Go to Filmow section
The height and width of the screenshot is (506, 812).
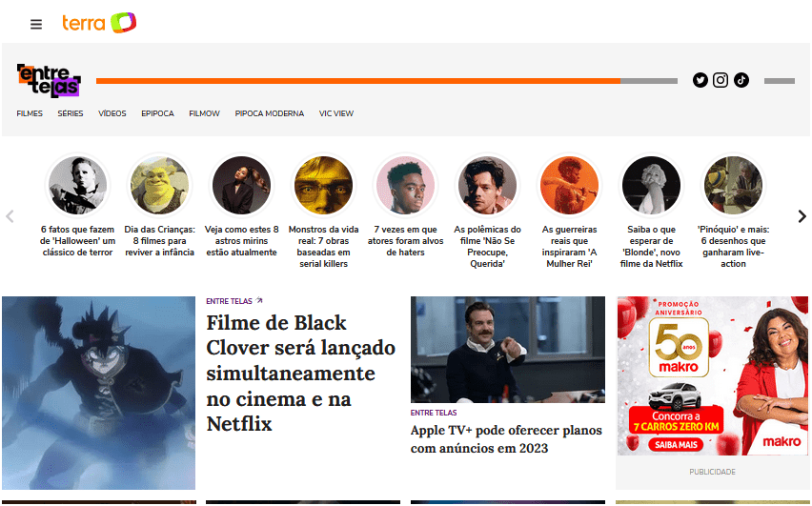[x=204, y=113]
